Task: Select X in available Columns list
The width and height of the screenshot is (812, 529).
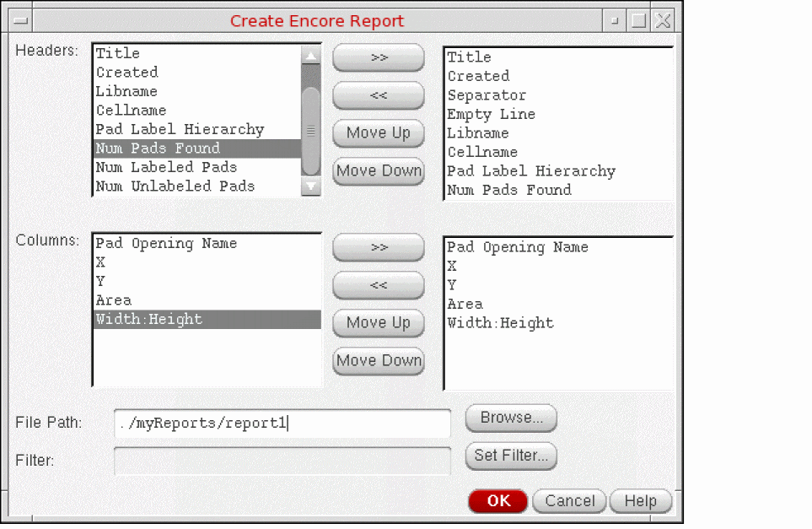Action: point(207,262)
